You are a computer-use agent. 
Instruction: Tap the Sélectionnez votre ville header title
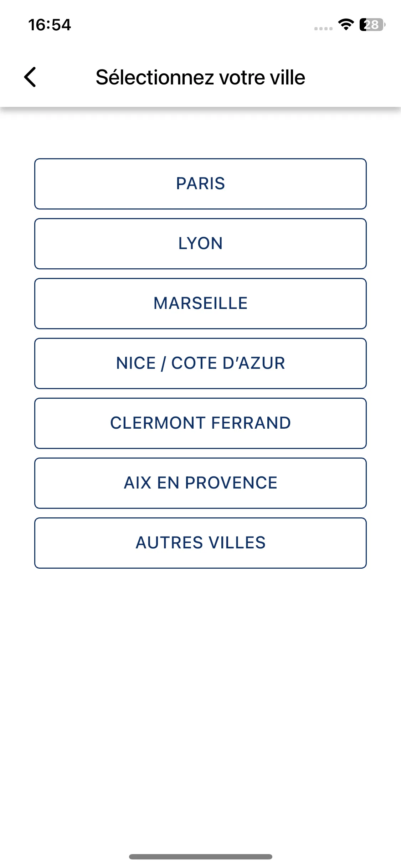tap(200, 77)
